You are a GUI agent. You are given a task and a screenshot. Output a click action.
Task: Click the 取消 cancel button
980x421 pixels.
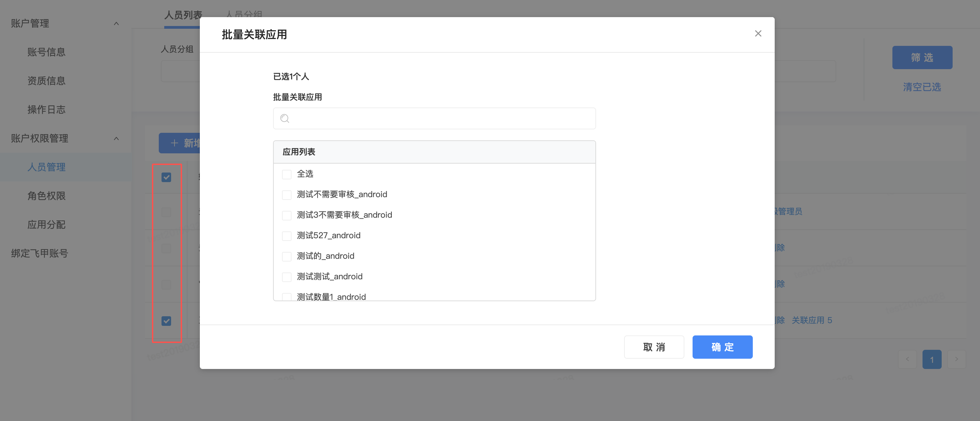coord(654,347)
